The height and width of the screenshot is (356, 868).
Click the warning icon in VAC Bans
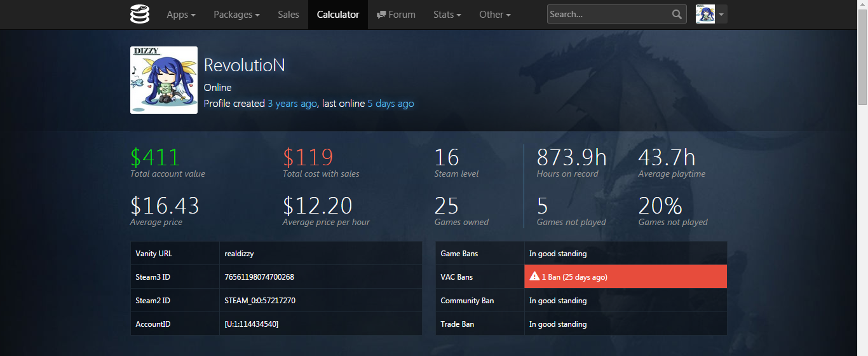pos(534,277)
